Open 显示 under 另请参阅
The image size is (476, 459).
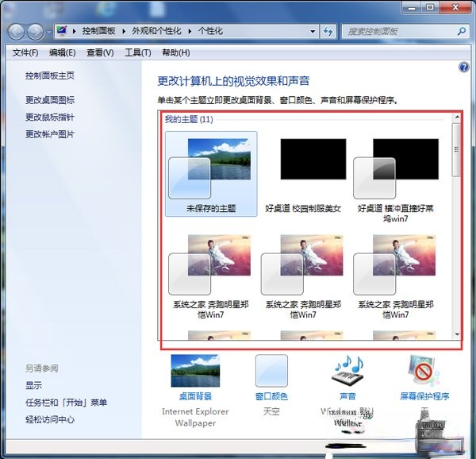point(33,385)
